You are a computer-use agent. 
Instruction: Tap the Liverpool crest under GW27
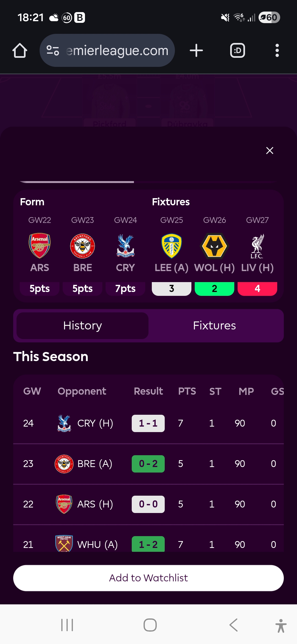tap(257, 246)
